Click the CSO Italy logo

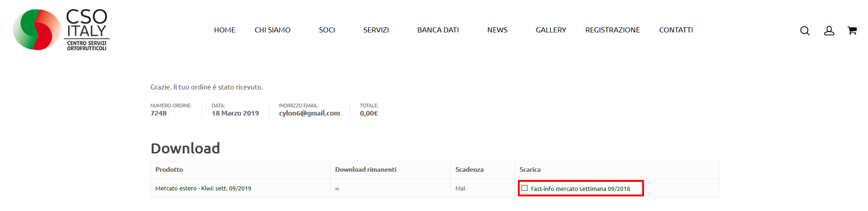pos(61,30)
